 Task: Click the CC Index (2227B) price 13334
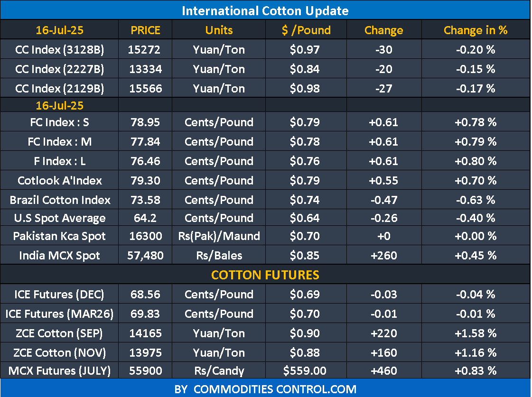tap(145, 69)
